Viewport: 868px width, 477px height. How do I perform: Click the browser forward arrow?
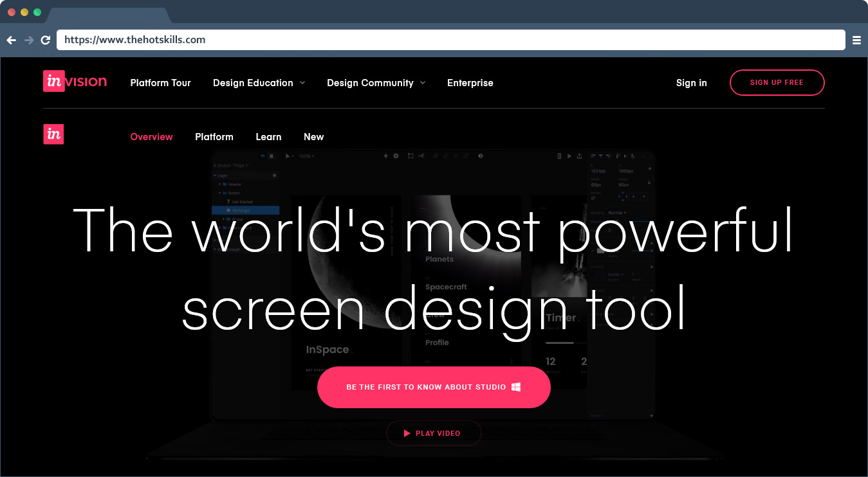pyautogui.click(x=28, y=40)
